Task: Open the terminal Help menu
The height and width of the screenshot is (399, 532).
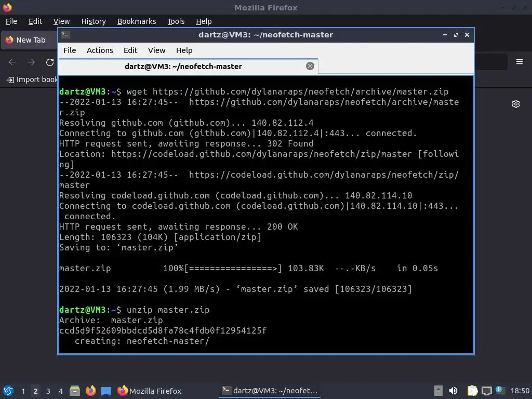Action: (x=184, y=50)
